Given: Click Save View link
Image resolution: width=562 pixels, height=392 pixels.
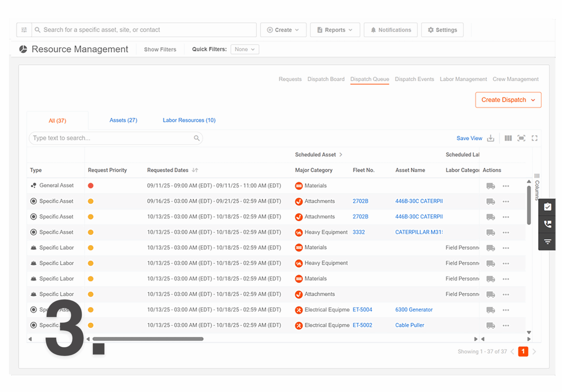Looking at the screenshot, I should click(469, 138).
